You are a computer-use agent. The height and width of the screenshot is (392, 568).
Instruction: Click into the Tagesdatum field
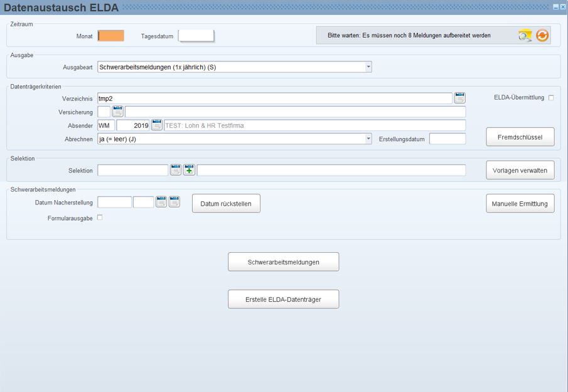click(x=196, y=36)
